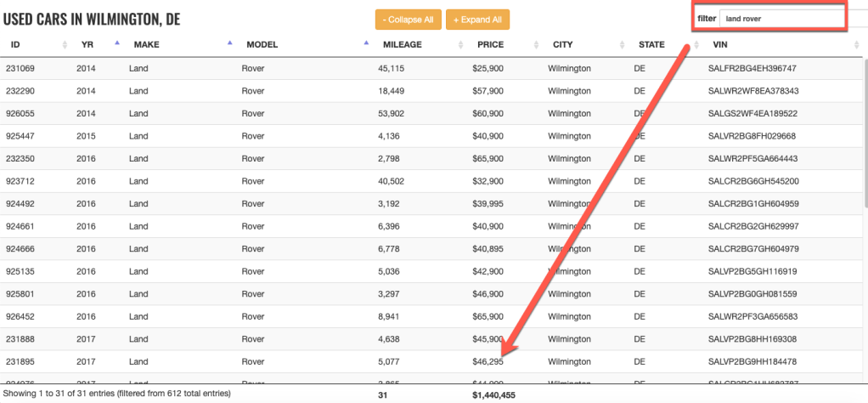Click the "Showing 1 to 31" entries info text
The width and height of the screenshot is (868, 403).
point(116,394)
